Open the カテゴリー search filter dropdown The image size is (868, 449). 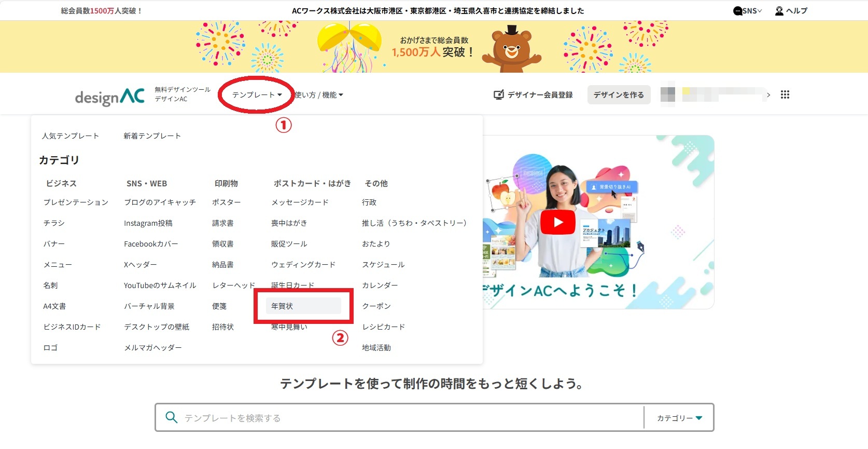coord(679,418)
